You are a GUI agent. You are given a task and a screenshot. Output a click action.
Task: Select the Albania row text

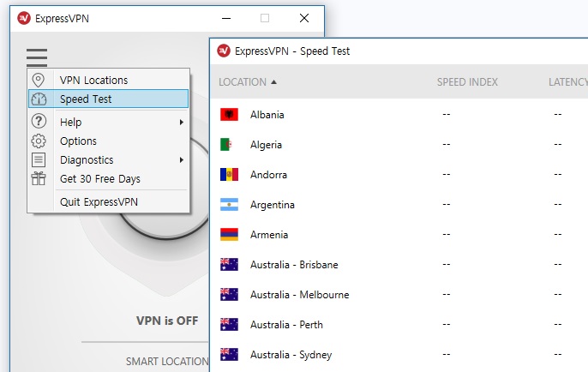pos(267,114)
